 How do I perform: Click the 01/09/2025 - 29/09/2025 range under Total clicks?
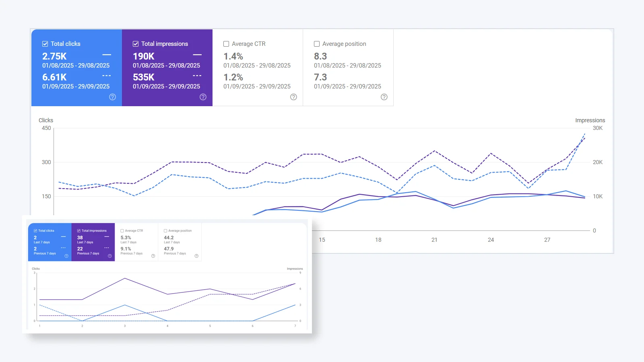point(76,86)
